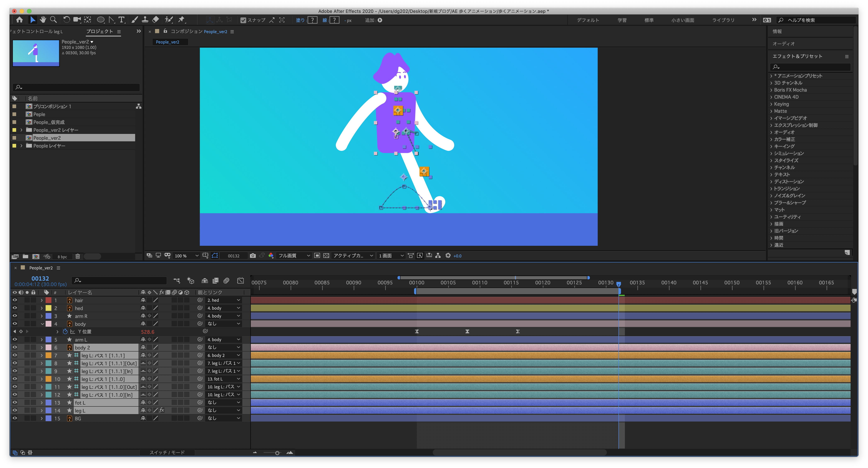Click the 8 bpc color depth button
Viewport: 868px width, 468px height.
pyautogui.click(x=62, y=257)
